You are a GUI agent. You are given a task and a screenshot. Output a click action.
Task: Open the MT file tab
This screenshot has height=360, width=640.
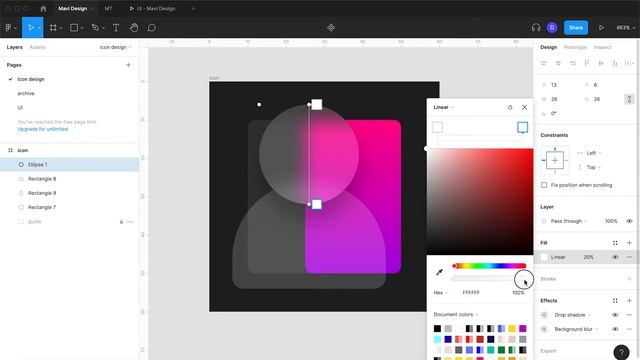108,8
